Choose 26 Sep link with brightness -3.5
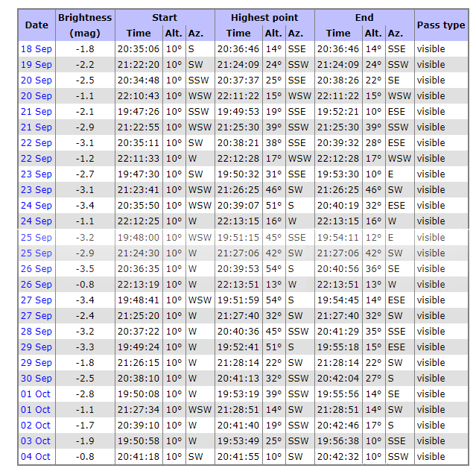 pyautogui.click(x=36, y=269)
